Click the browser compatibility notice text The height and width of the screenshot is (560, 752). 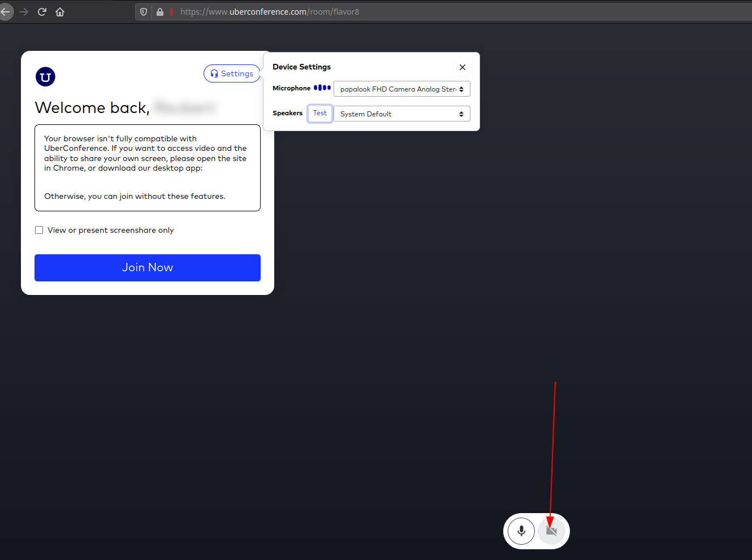tap(145, 153)
